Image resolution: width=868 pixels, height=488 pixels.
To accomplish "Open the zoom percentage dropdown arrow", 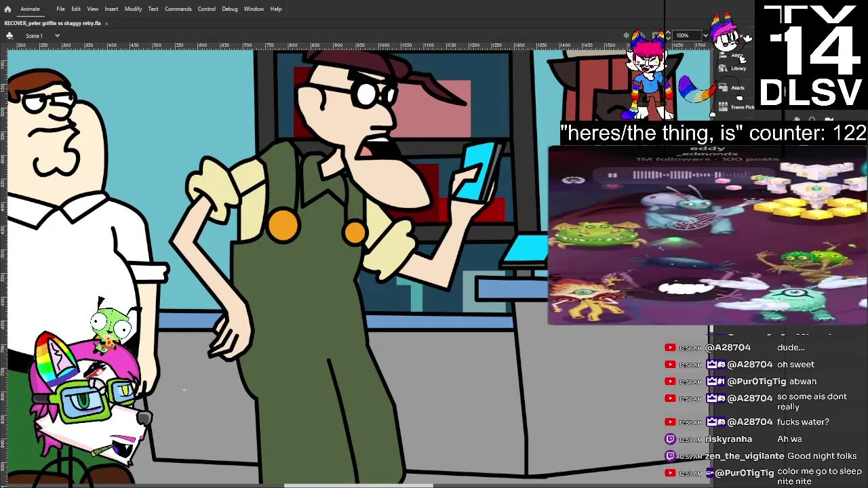I will [x=705, y=35].
